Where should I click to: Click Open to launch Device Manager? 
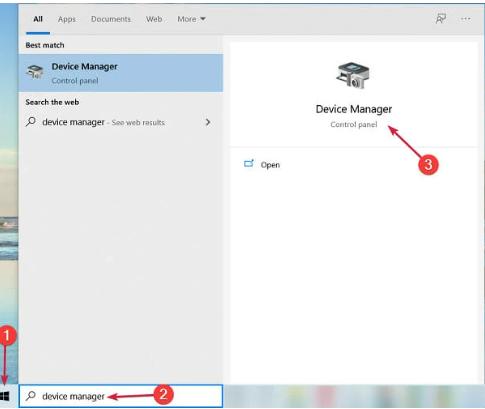270,165
